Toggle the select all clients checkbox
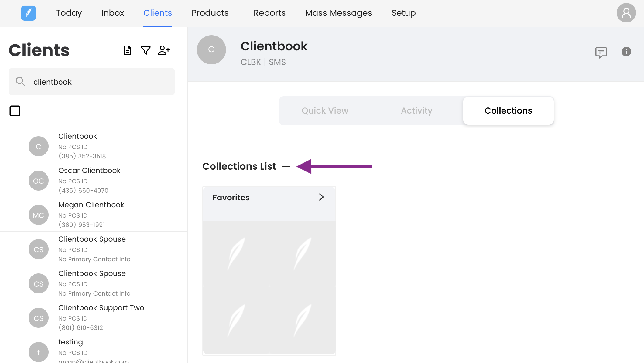 [15, 111]
